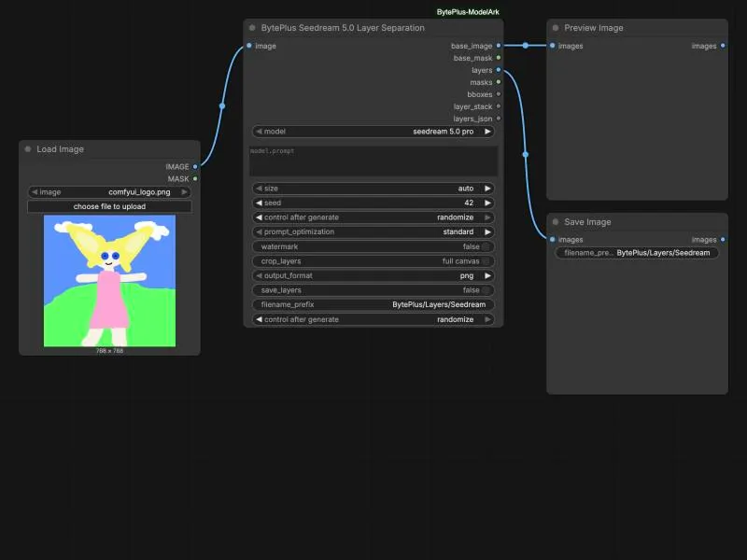Click the Load Image node title

tap(60, 149)
